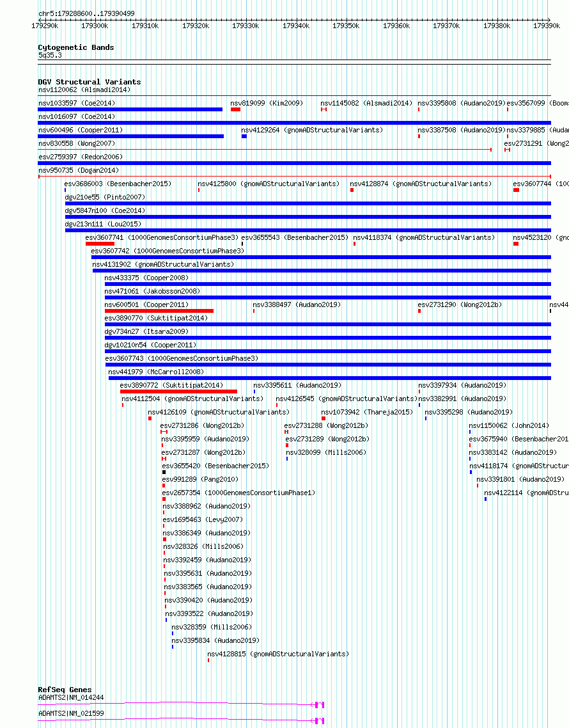569x728 pixels.
Task: Click nsv950735 (Dogan2014) variant label
Action: tap(79, 170)
